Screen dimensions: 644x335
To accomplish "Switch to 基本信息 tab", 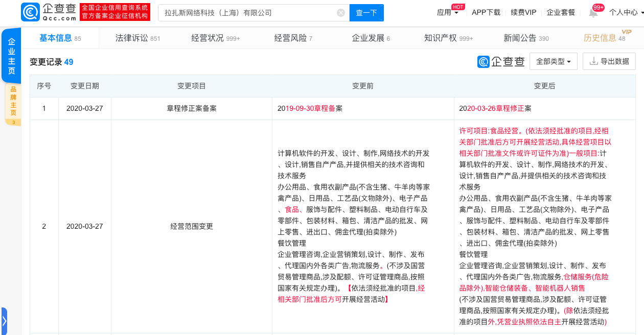I will click(x=60, y=38).
